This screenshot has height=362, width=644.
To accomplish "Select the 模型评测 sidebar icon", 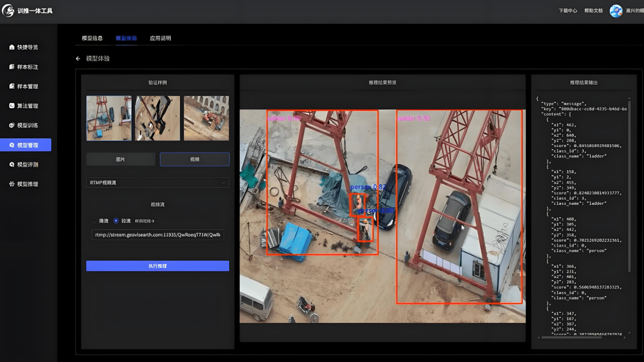I will pyautogui.click(x=12, y=164).
